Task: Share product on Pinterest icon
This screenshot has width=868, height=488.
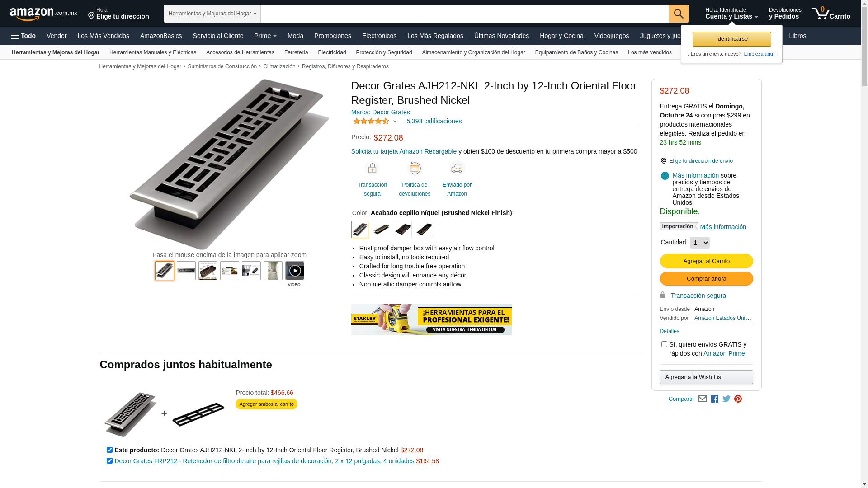Action: coord(738,399)
